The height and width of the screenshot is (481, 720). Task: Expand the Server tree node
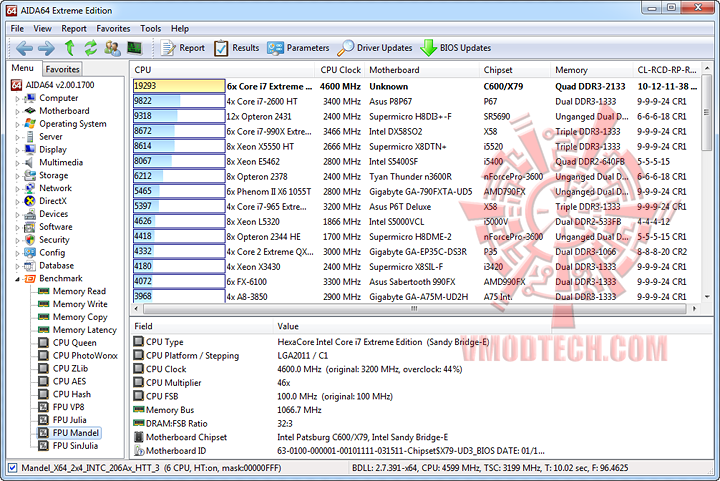17,137
